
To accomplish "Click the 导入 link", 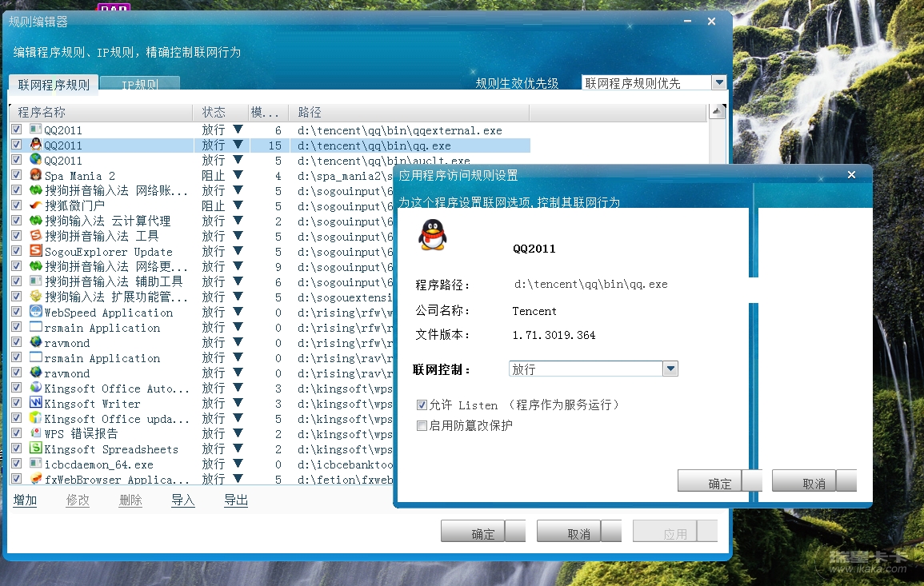I will click(x=182, y=500).
